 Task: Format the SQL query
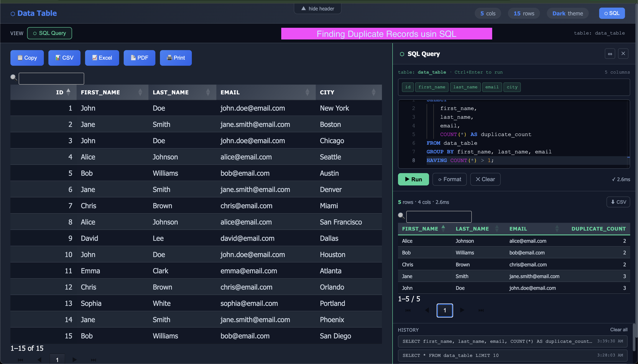[449, 179]
